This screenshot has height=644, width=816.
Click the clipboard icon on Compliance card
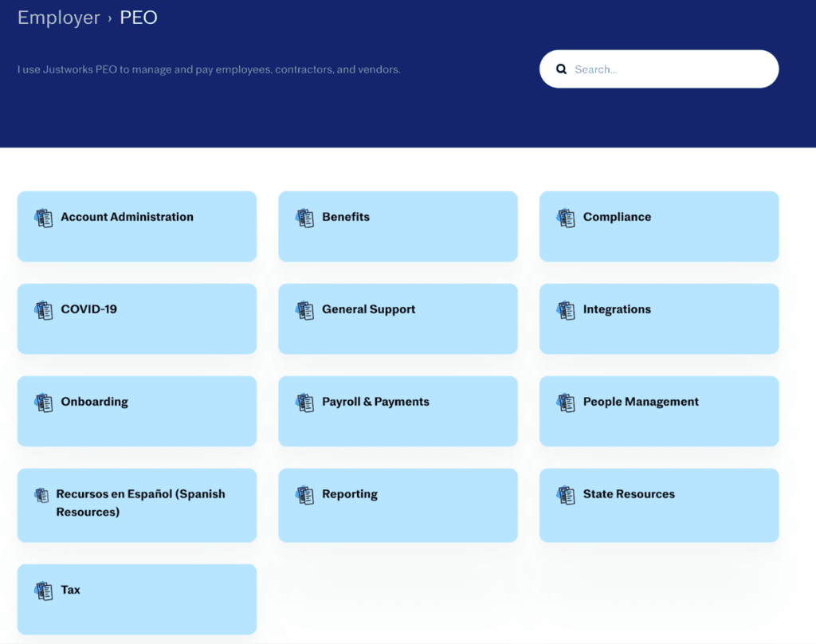click(x=566, y=216)
